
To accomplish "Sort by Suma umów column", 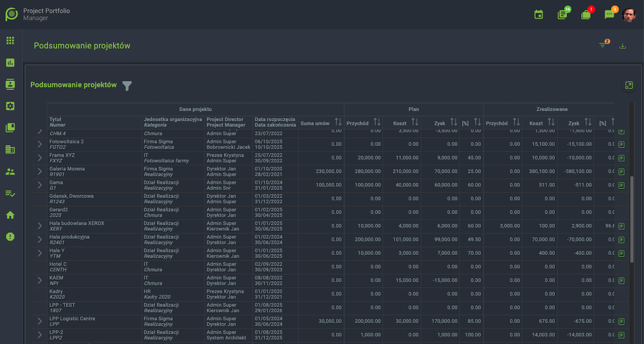I will tap(338, 123).
